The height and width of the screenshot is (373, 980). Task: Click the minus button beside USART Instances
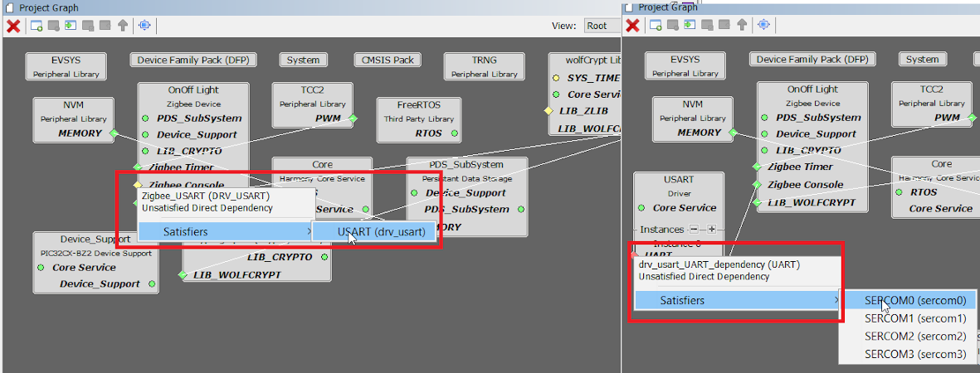pos(695,229)
